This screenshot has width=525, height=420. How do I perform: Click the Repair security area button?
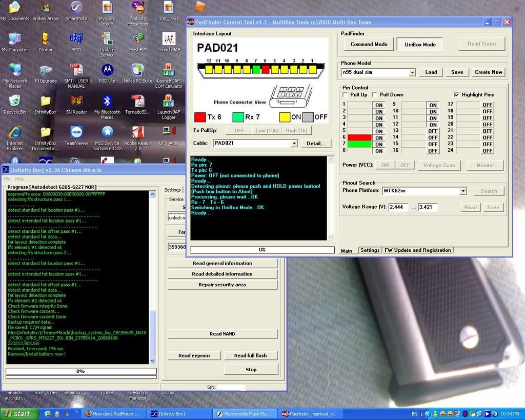(223, 285)
